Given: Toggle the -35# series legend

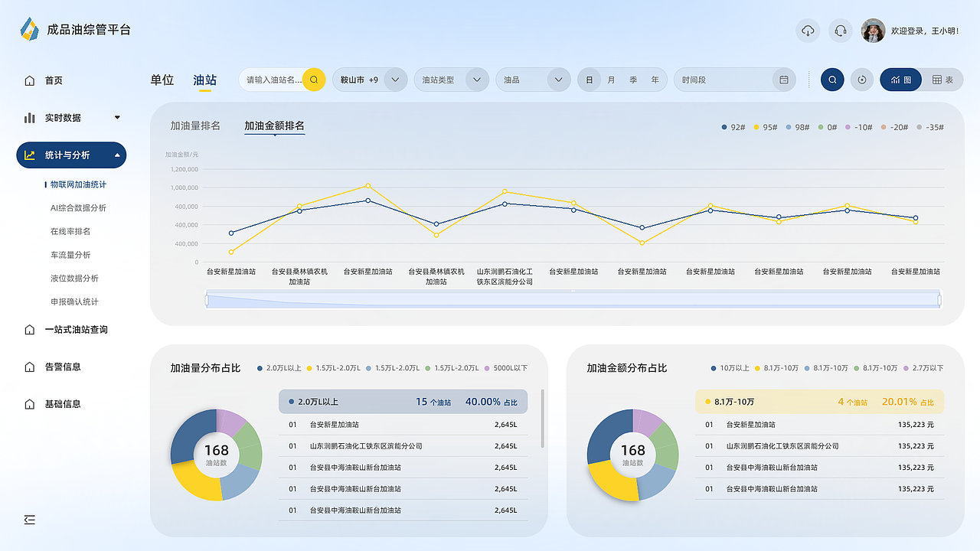Looking at the screenshot, I should click(x=930, y=127).
